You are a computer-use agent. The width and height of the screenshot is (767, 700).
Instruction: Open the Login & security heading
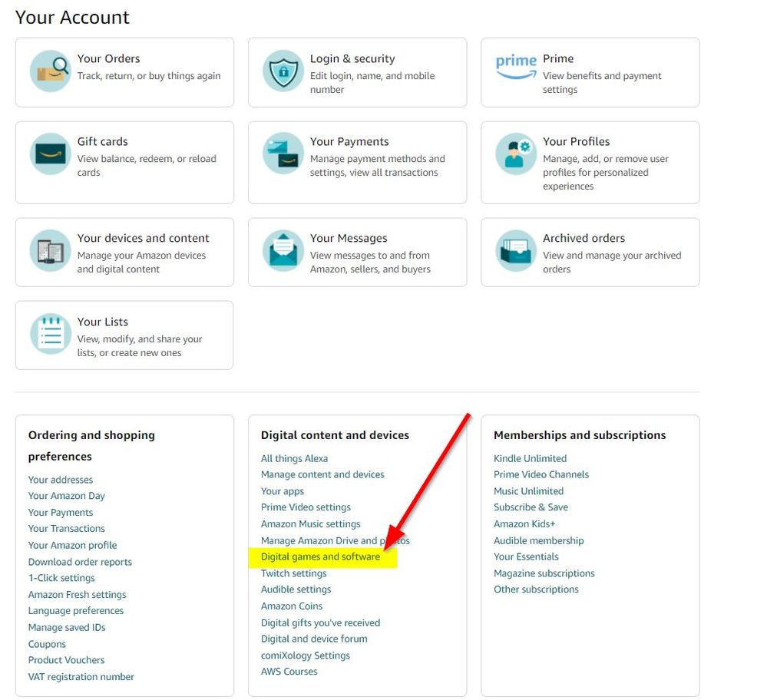pos(352,58)
